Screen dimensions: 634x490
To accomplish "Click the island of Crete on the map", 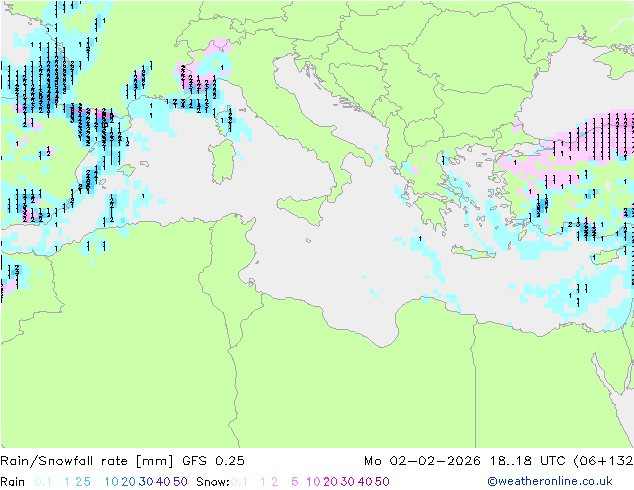I will [x=474, y=252].
